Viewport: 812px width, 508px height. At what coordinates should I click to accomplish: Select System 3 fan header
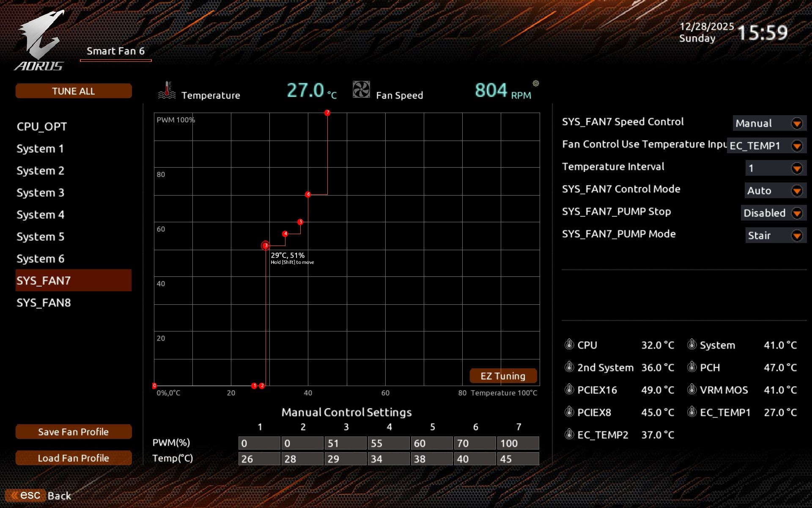click(x=40, y=193)
